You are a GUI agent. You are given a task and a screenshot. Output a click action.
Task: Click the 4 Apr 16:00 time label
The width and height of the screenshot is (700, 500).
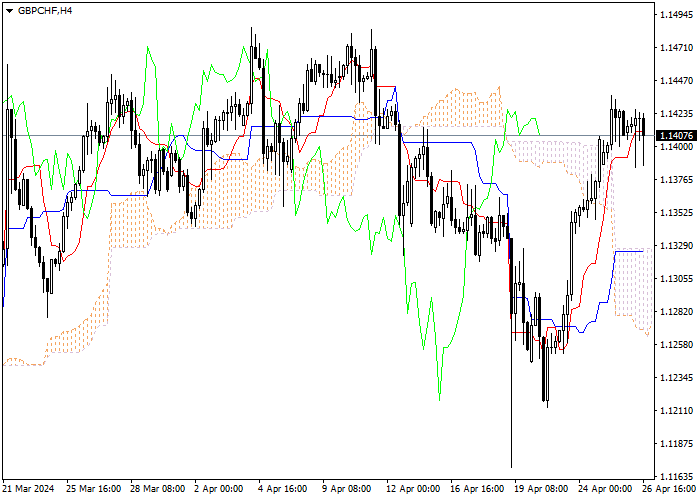tap(283, 489)
